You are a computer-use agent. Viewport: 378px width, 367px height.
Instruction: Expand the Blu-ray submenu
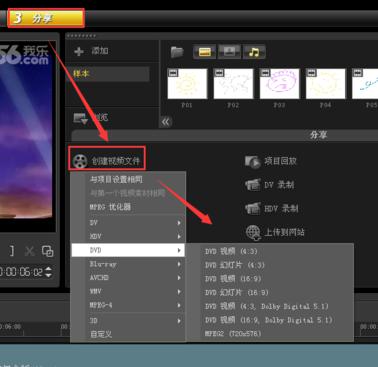pyautogui.click(x=128, y=264)
